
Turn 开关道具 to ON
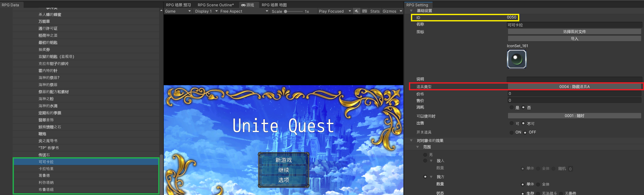coord(511,132)
